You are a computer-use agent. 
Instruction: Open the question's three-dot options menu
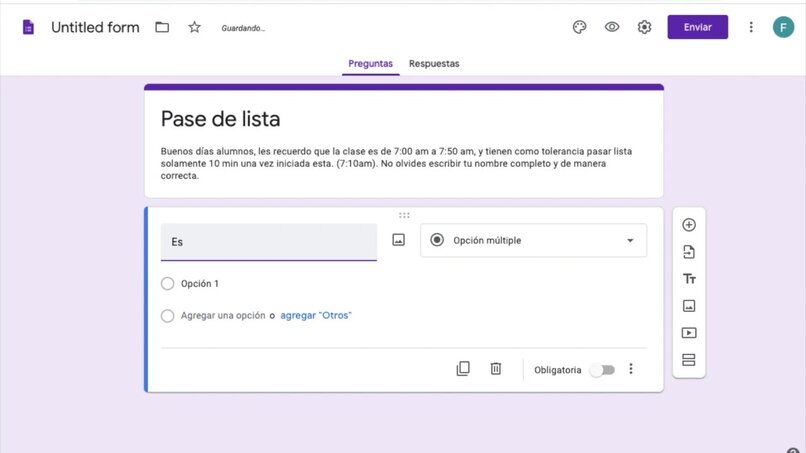tap(631, 369)
